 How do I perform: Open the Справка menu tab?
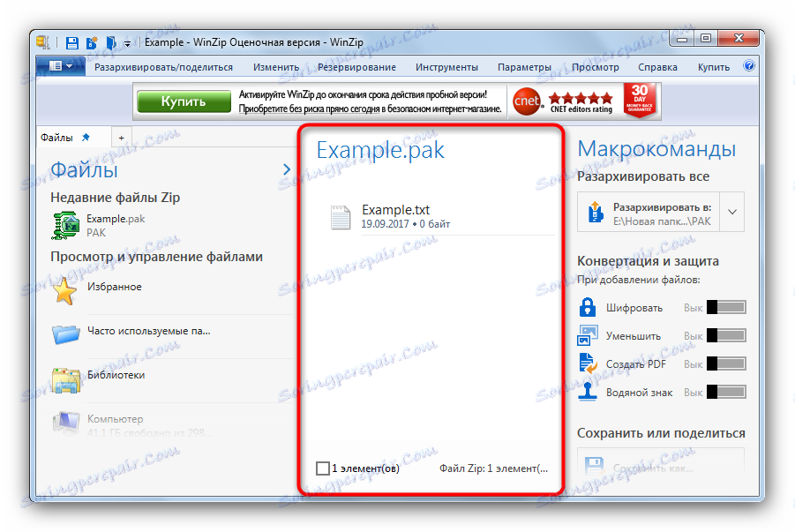pos(657,67)
